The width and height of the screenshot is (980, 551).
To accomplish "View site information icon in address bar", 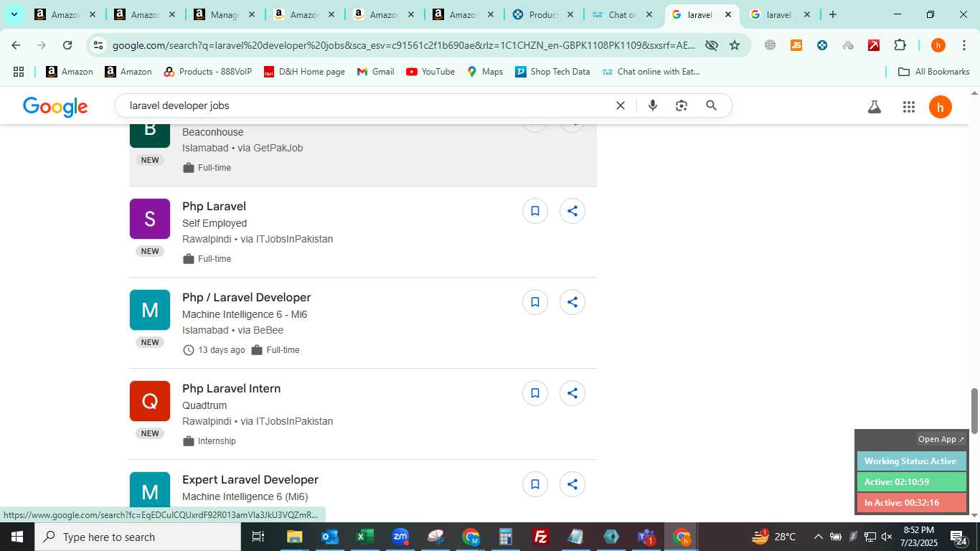I will pos(98,45).
